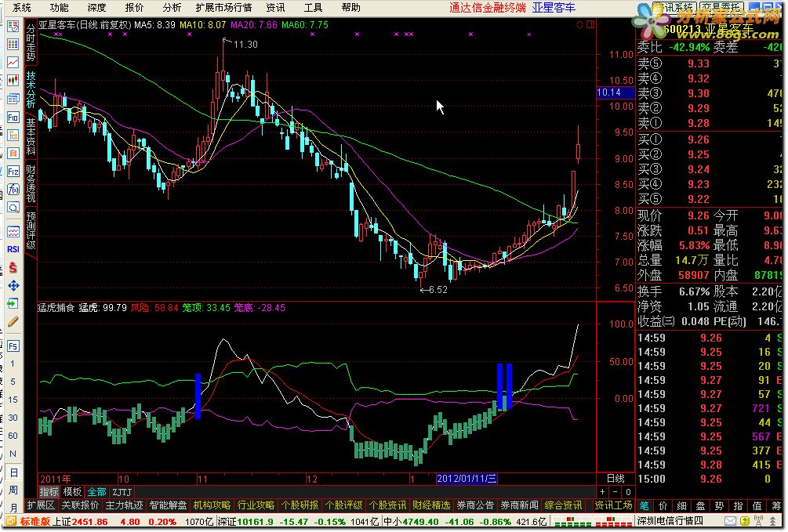Click the blue four-way move arrows icon
Viewport: 788px width, 532px height.
tap(13, 285)
